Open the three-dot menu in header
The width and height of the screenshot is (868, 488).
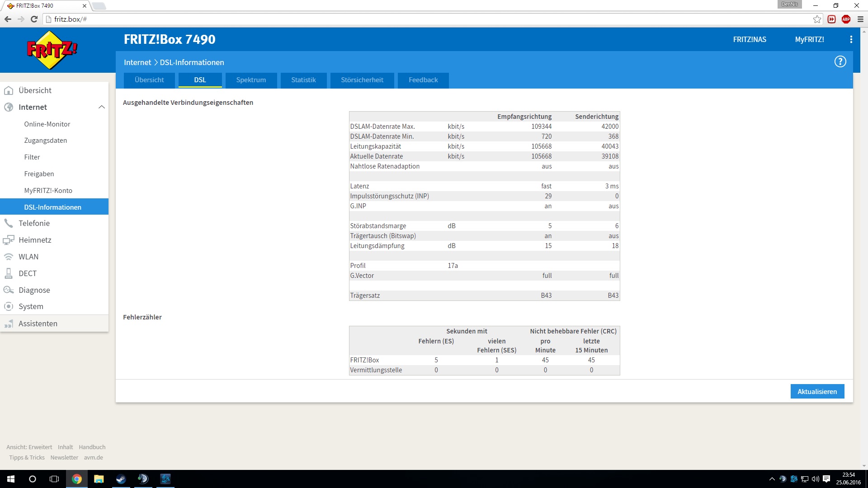click(x=851, y=40)
